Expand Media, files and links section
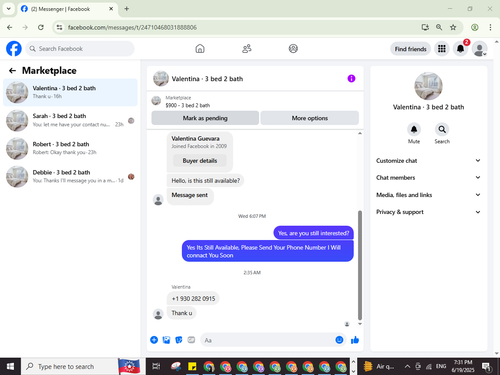The width and height of the screenshot is (500, 375). pos(428,195)
